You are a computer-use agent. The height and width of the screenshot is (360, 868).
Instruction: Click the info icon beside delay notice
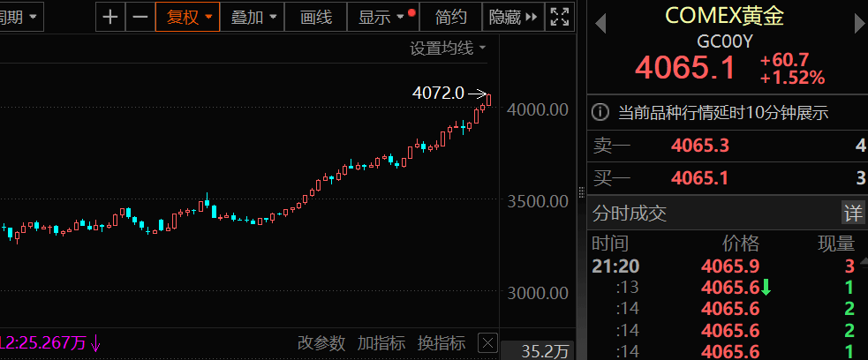pos(600,112)
